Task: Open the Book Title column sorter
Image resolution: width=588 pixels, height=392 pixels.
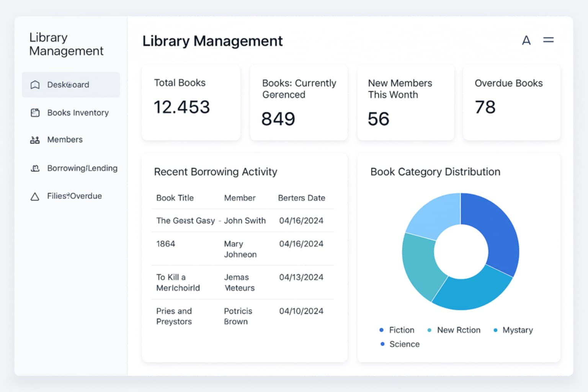Action: [175, 198]
